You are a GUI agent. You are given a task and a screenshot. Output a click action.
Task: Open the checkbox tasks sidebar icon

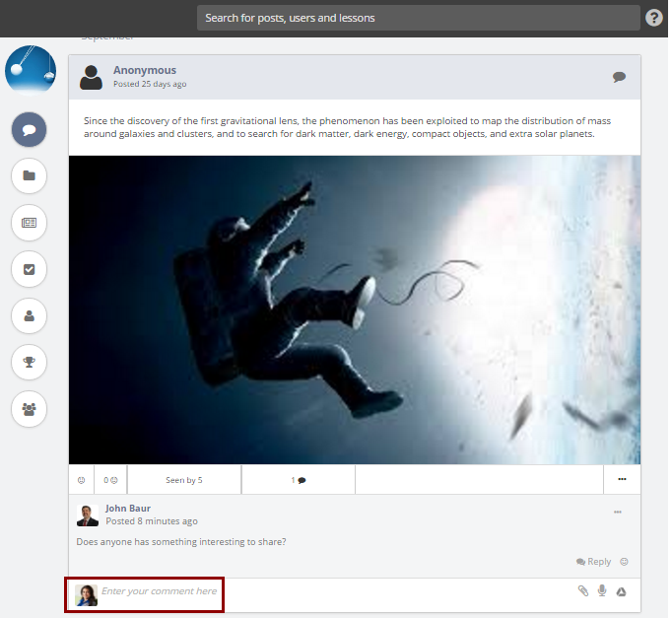[29, 269]
